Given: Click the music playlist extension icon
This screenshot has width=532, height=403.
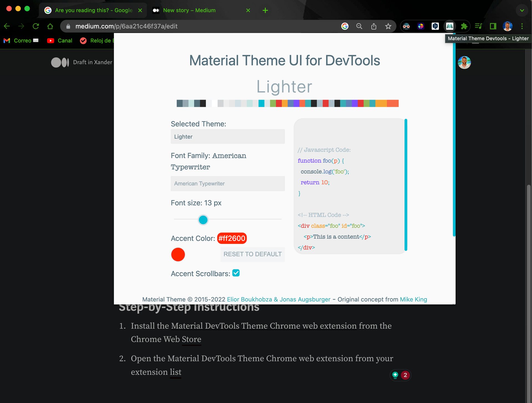Looking at the screenshot, I should 479,26.
